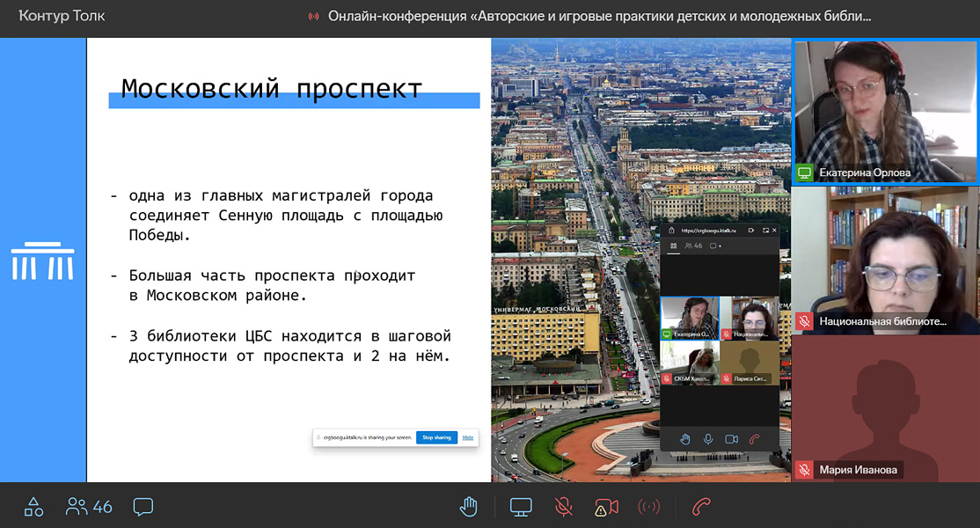Click the Hide link in sharing notice
The width and height of the screenshot is (980, 528).
click(468, 437)
